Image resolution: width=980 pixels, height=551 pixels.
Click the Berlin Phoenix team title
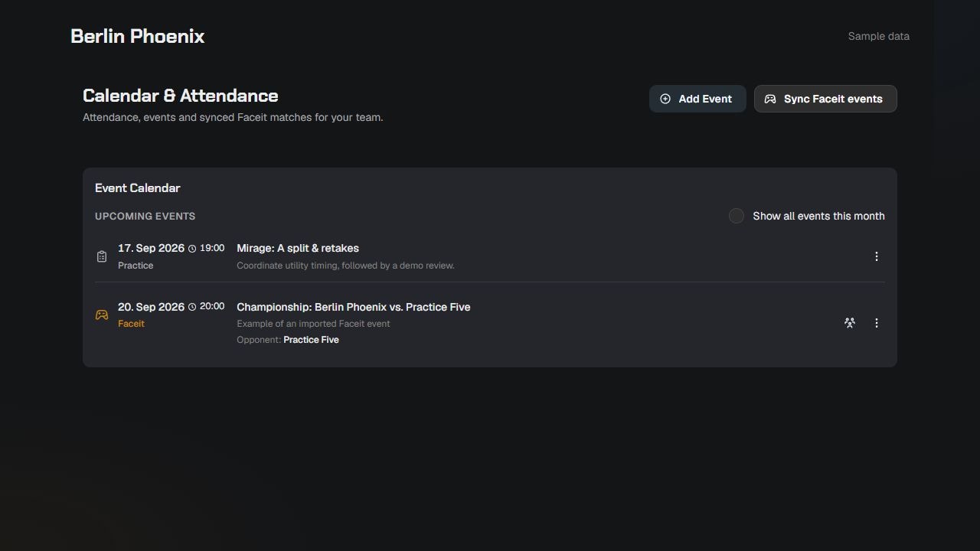click(x=138, y=36)
